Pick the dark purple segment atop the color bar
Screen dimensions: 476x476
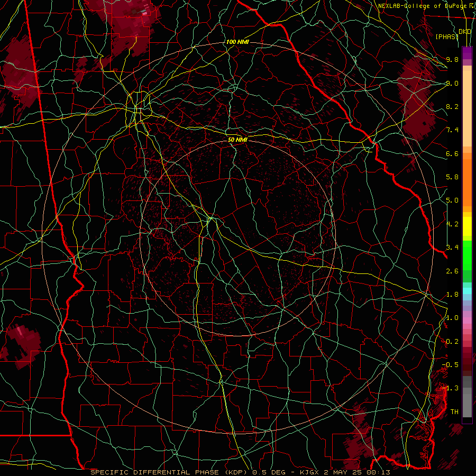[467, 53]
